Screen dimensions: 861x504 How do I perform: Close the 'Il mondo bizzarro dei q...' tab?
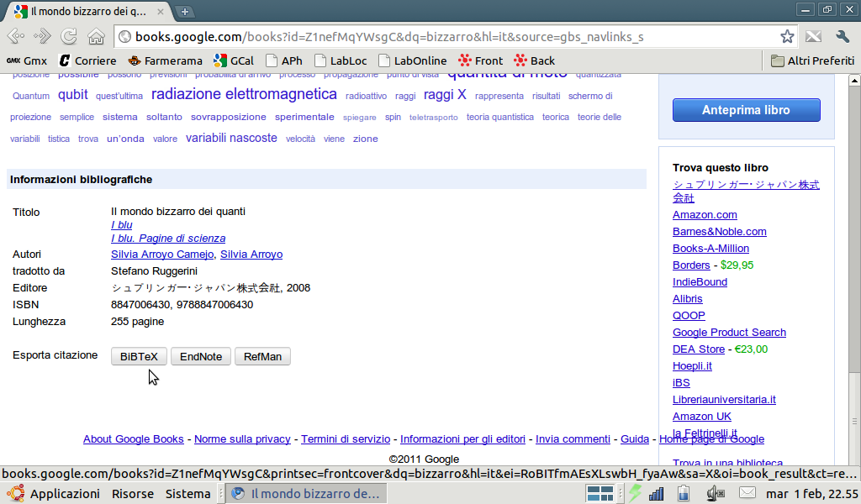pos(160,11)
